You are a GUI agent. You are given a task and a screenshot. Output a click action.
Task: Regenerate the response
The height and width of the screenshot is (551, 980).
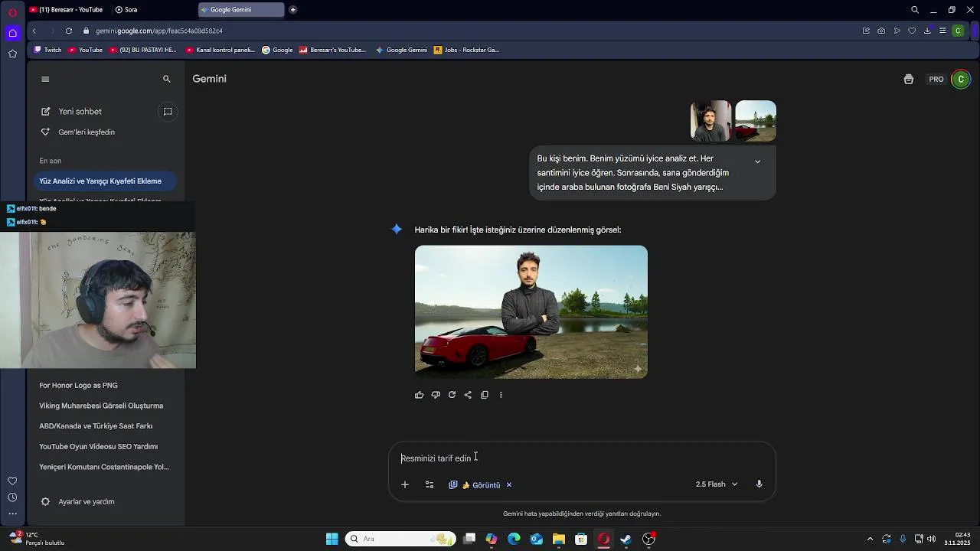tap(452, 395)
